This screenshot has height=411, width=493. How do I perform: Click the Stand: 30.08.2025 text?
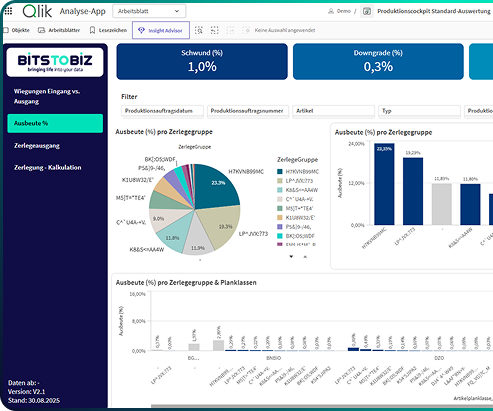coord(34,400)
